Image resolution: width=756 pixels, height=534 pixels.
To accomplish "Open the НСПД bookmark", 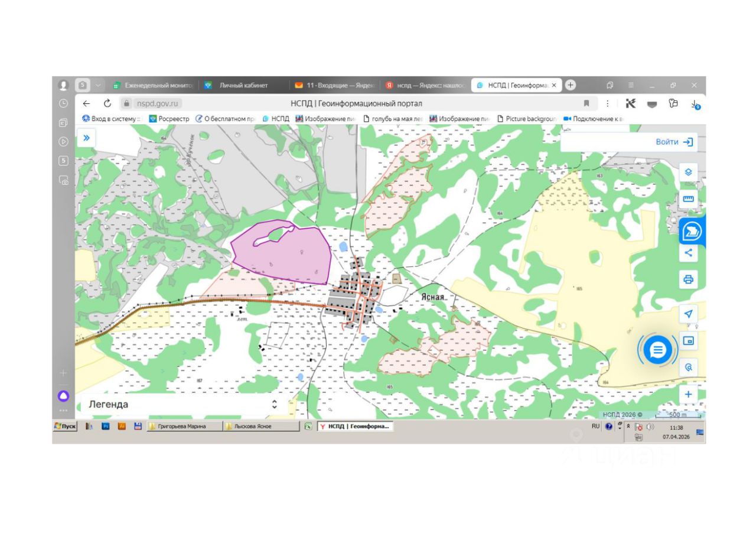I will 276,119.
